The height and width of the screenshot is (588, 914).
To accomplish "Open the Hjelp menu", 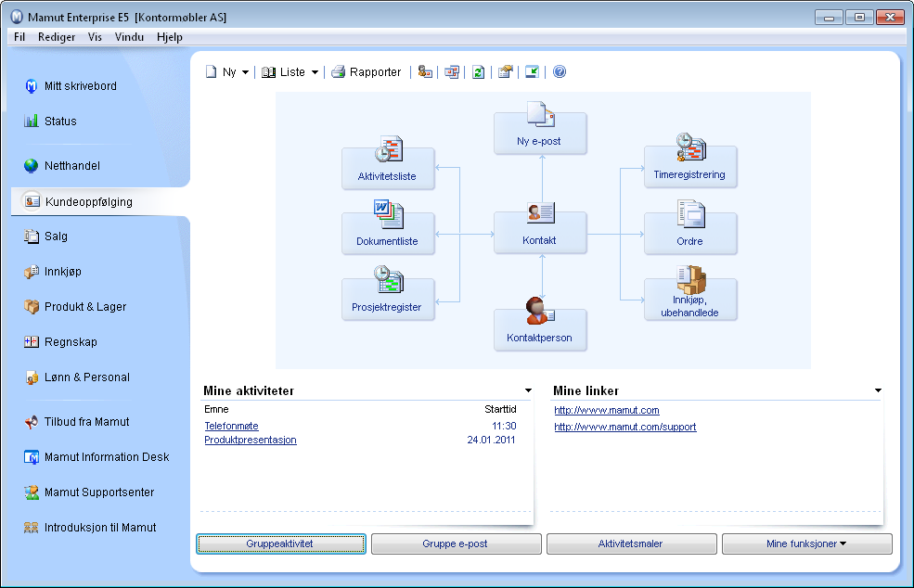I will (170, 37).
